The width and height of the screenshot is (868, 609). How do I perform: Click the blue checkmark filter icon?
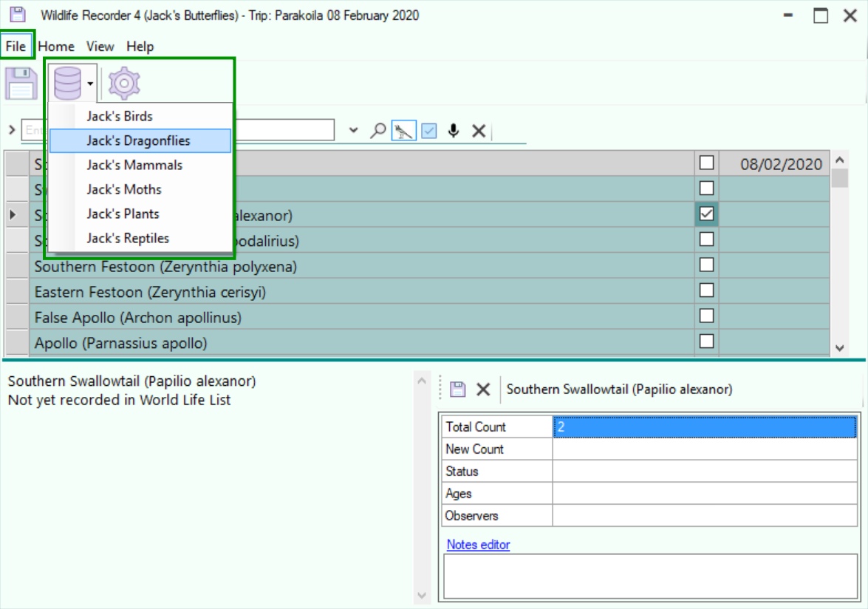pyautogui.click(x=429, y=131)
